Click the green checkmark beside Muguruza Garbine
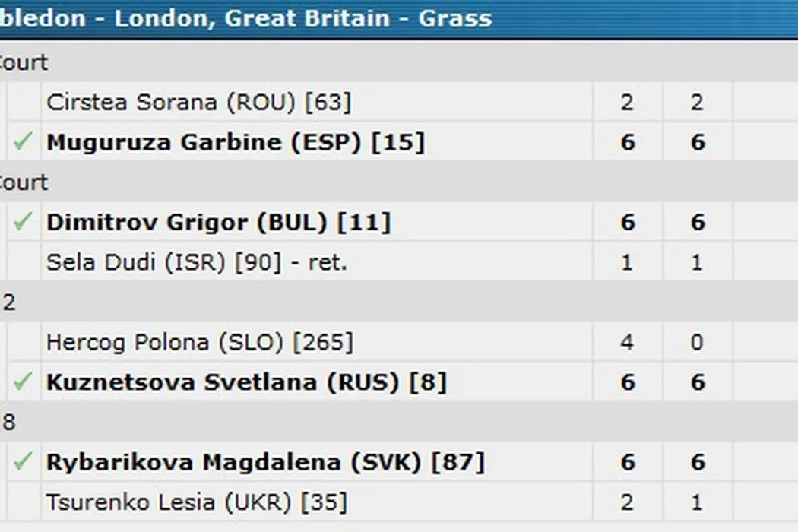 (x=24, y=141)
